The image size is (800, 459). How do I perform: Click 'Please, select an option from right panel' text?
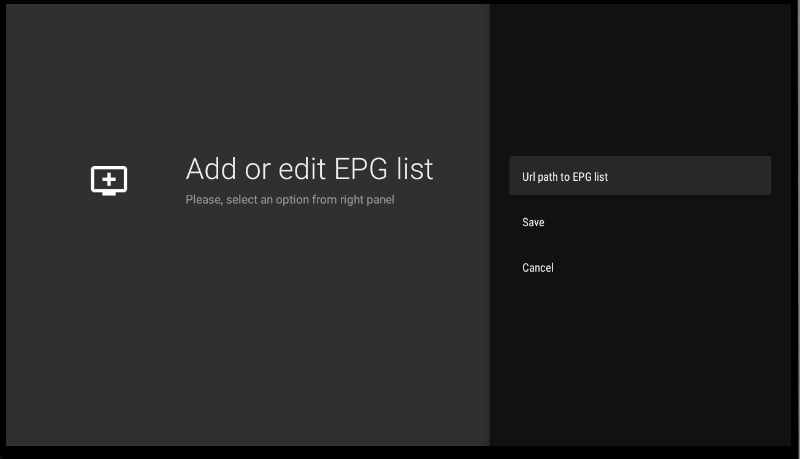pos(290,199)
